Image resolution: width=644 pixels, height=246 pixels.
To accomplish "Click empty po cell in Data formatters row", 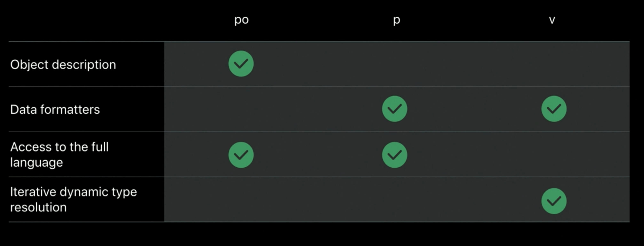I will (241, 109).
